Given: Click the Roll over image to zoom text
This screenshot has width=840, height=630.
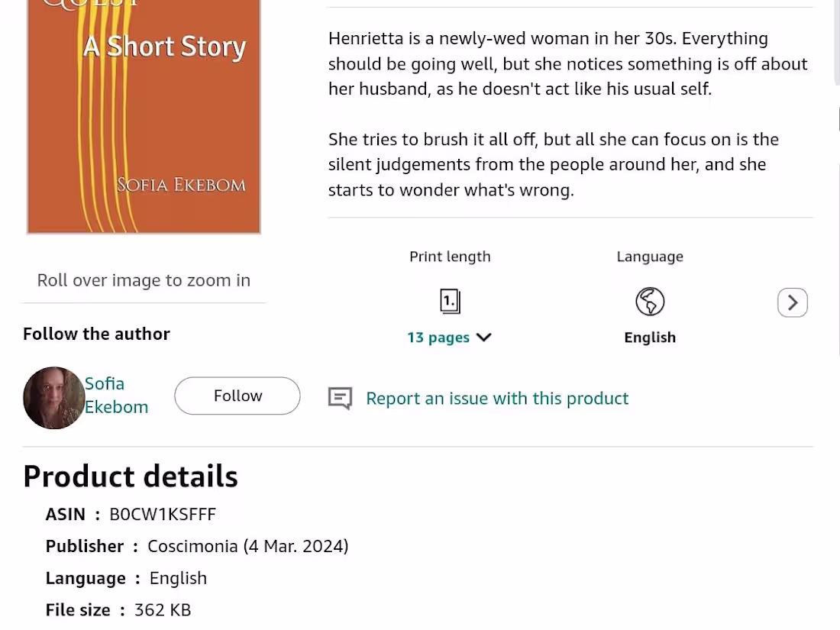Looking at the screenshot, I should (144, 280).
